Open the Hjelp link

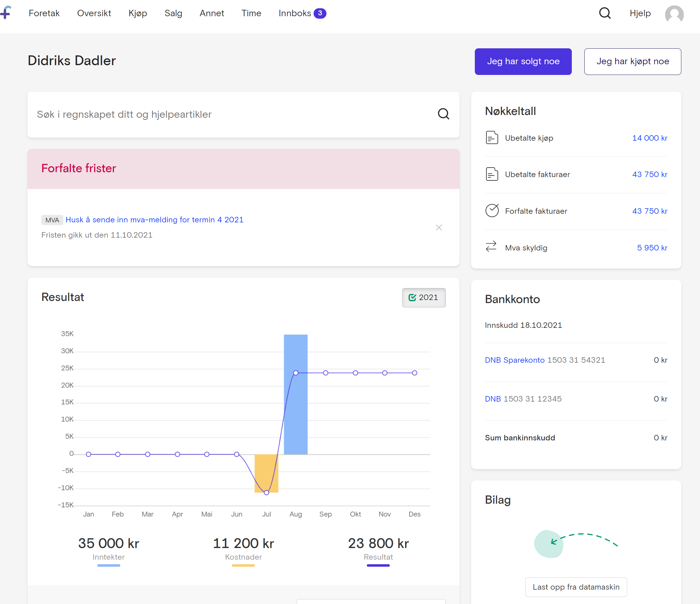tap(640, 13)
